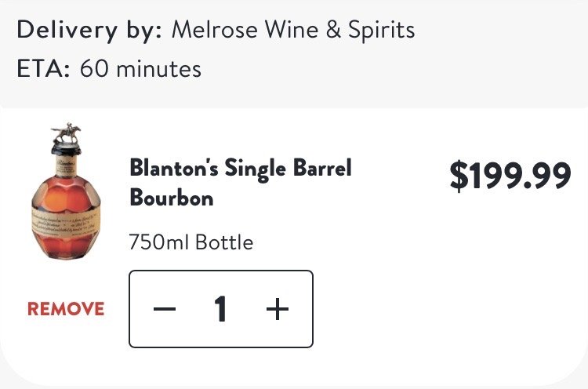
Task: Select the quantity value 1
Action: click(221, 310)
